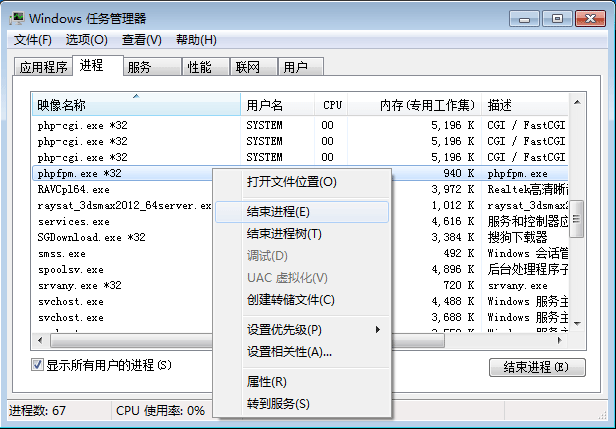The height and width of the screenshot is (429, 616).
Task: Toggle 显示所有用户的进程 checkbox
Action: (37, 365)
